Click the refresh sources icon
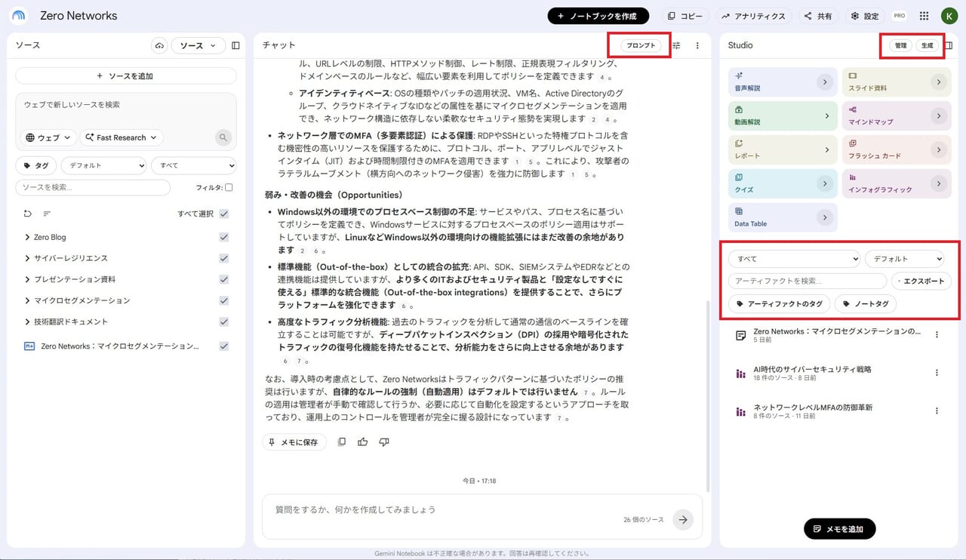 pyautogui.click(x=28, y=214)
